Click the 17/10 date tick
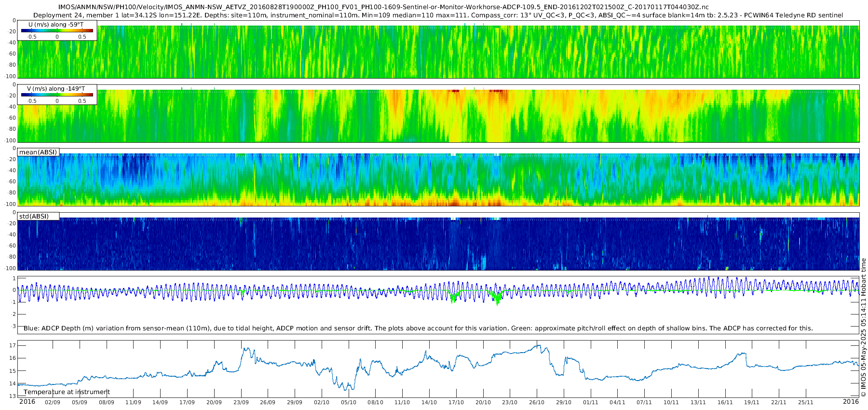 coord(456,402)
